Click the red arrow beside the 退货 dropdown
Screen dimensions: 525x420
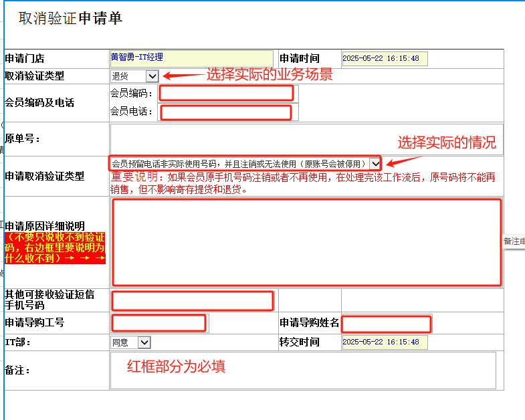(182, 76)
